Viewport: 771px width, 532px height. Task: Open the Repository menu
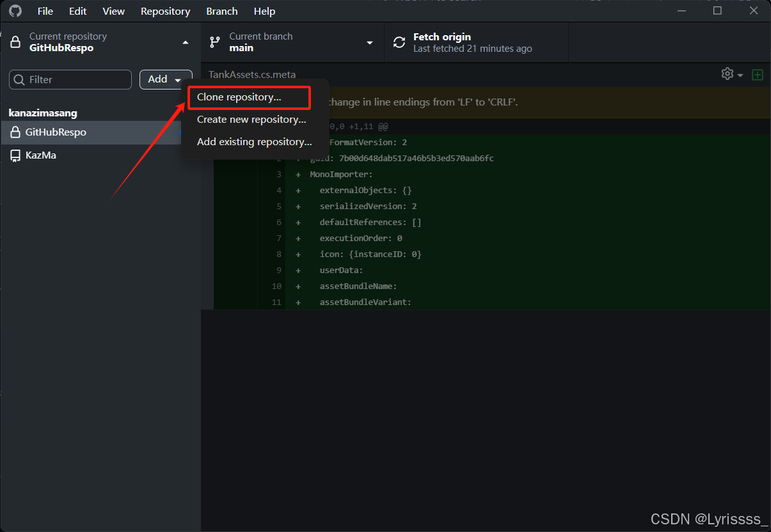click(166, 12)
